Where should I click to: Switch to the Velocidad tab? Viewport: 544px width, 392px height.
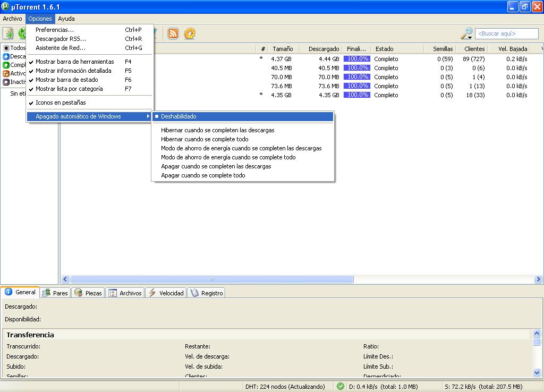tap(166, 293)
